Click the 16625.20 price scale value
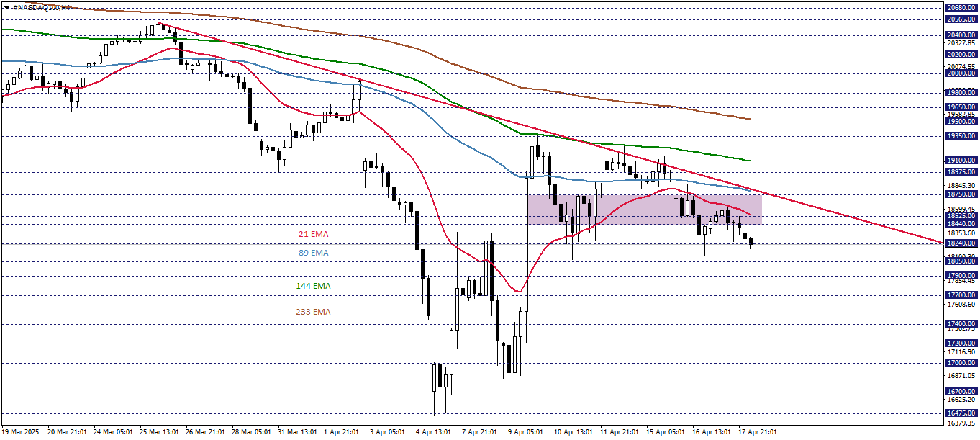 point(961,400)
